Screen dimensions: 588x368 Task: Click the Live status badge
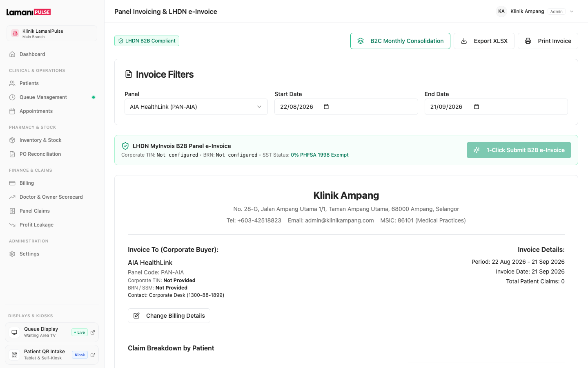click(x=80, y=332)
